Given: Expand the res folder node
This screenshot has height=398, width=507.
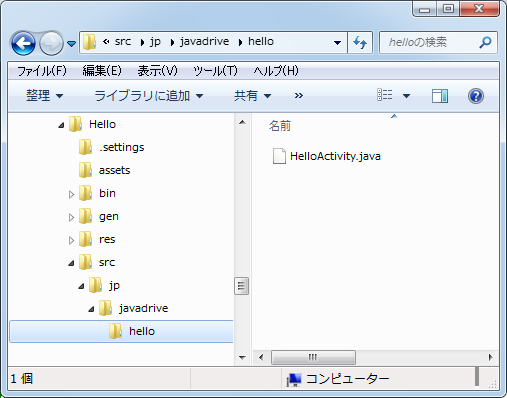Looking at the screenshot, I should tap(71, 240).
